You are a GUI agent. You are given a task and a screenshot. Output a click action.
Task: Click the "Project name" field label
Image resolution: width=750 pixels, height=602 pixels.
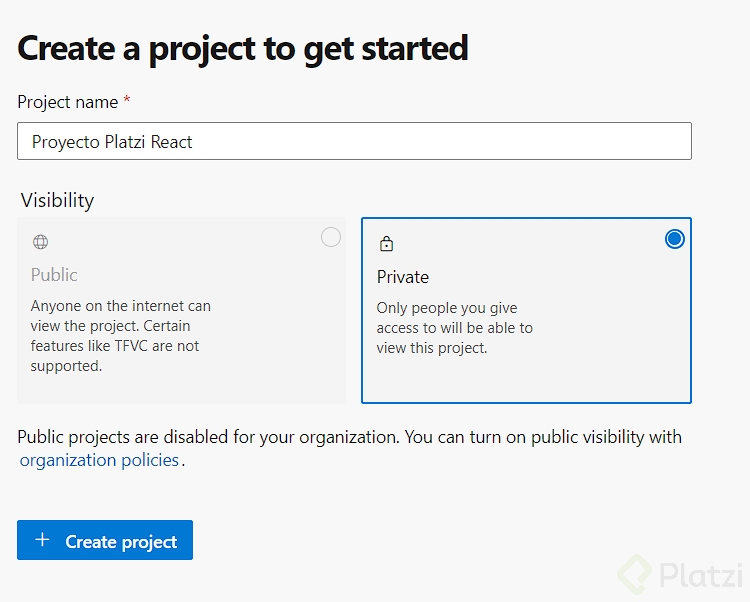click(x=68, y=102)
